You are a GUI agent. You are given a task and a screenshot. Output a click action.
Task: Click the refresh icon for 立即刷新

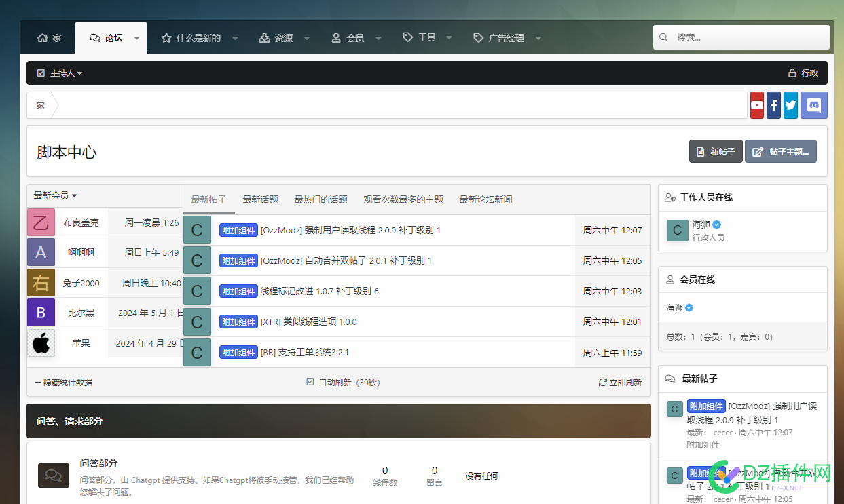[602, 383]
